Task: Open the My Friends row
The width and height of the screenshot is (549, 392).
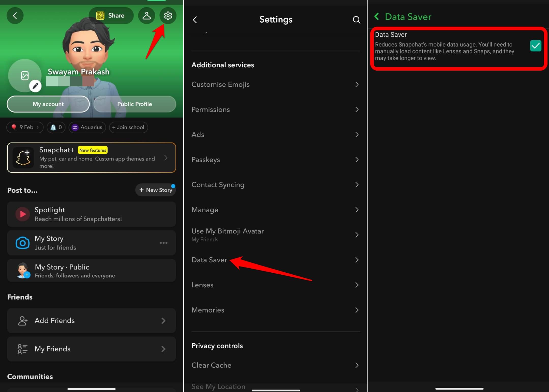Action: pyautogui.click(x=92, y=349)
